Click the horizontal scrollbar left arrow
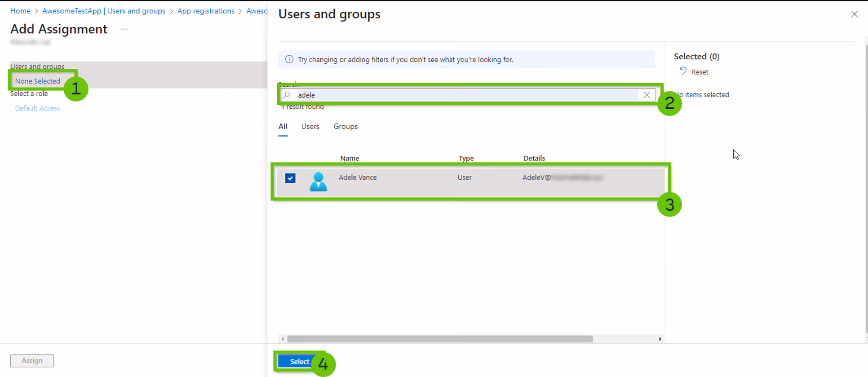 [x=282, y=339]
